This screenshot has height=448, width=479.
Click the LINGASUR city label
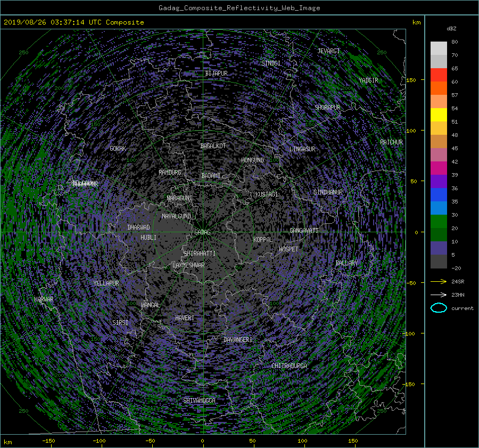click(x=302, y=149)
